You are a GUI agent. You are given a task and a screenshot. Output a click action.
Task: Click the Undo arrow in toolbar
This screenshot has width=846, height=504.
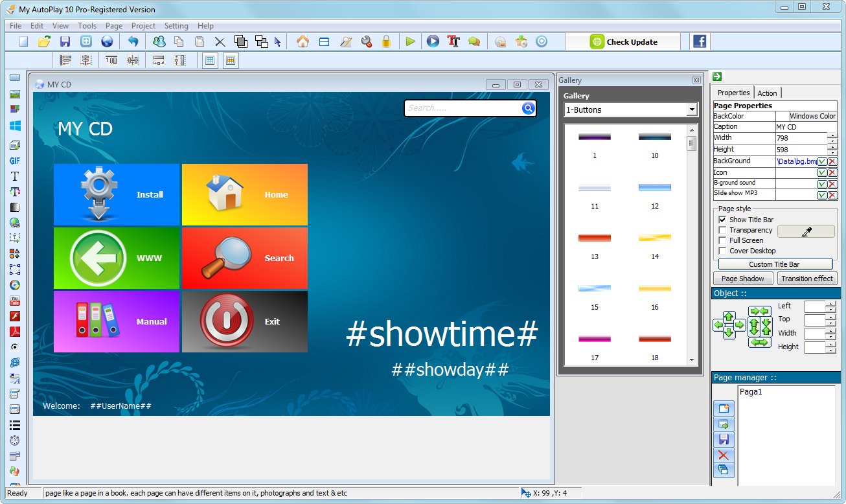[133, 41]
